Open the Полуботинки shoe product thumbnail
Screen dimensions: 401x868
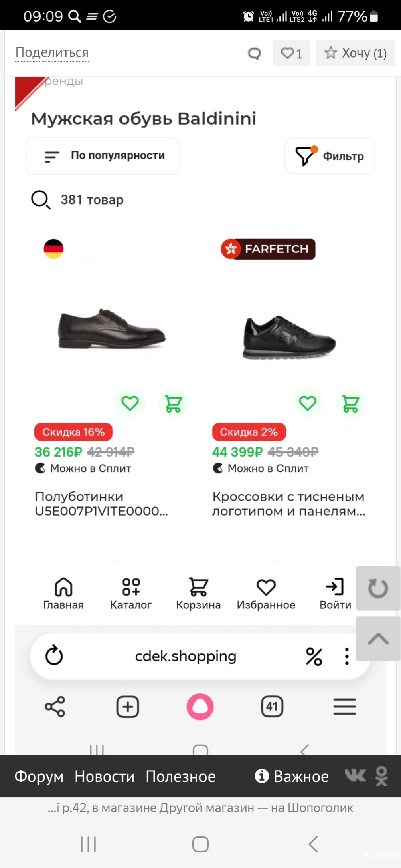(112, 328)
